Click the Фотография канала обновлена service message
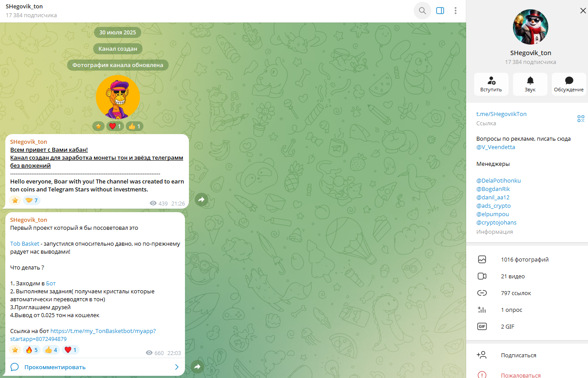The height and width of the screenshot is (378, 588). pyautogui.click(x=118, y=65)
